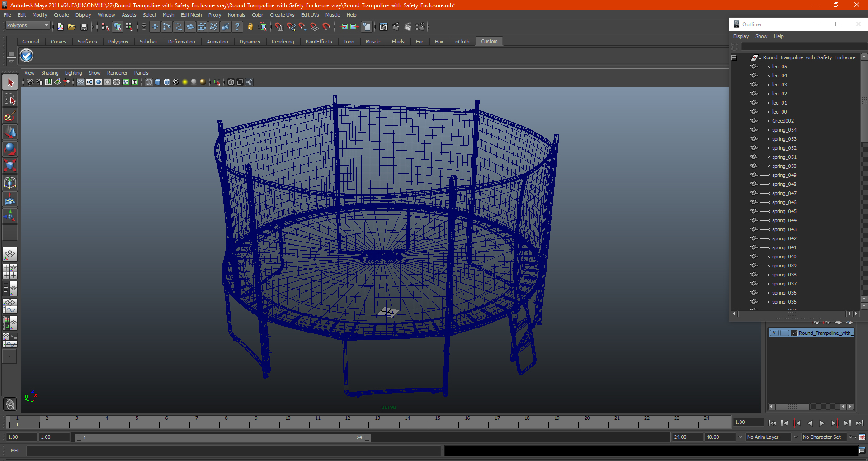Click the Select camera icon in viewport

(30, 82)
